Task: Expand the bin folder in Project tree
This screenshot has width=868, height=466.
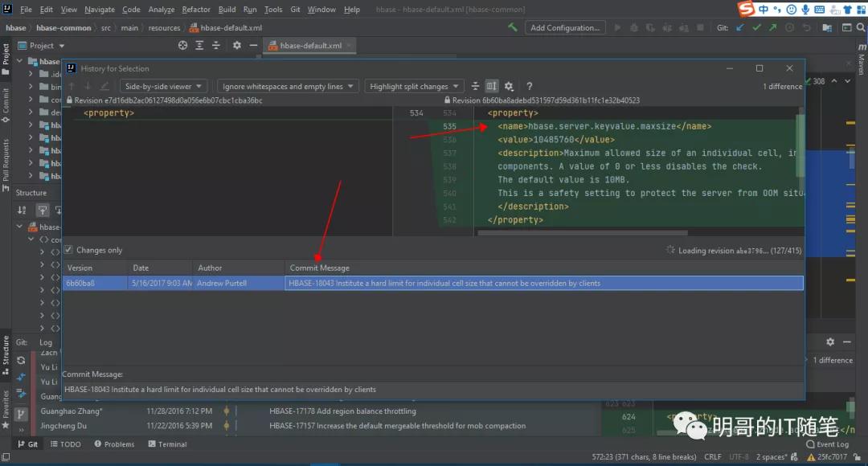Action: (31, 86)
